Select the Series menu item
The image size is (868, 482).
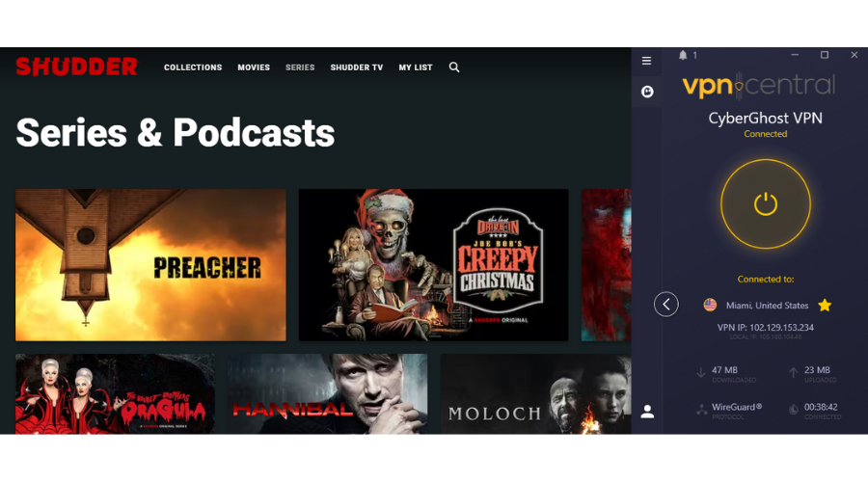click(x=300, y=67)
